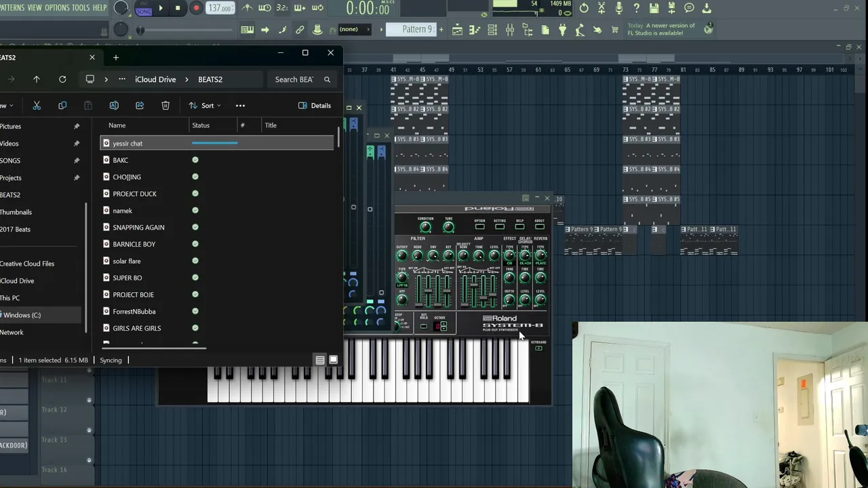Open the TOOLS menu in FL Studio
The image size is (868, 488).
coord(81,7)
